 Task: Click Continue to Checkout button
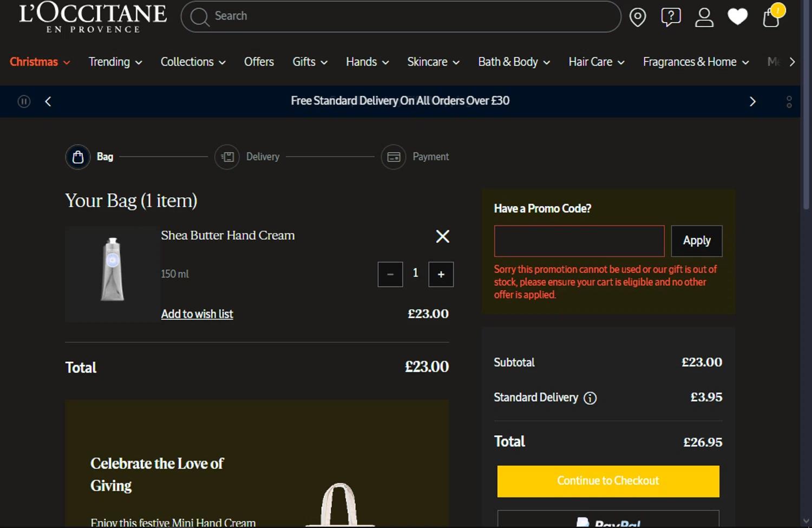click(608, 481)
